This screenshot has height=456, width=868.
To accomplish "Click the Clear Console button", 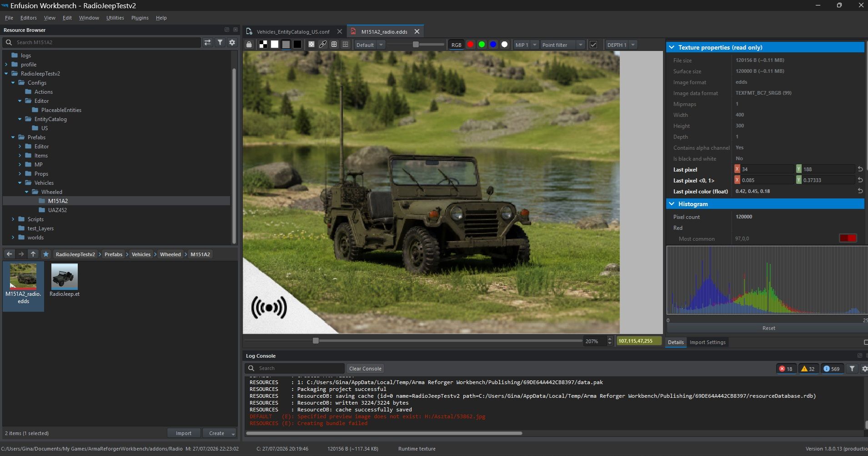I will point(365,369).
